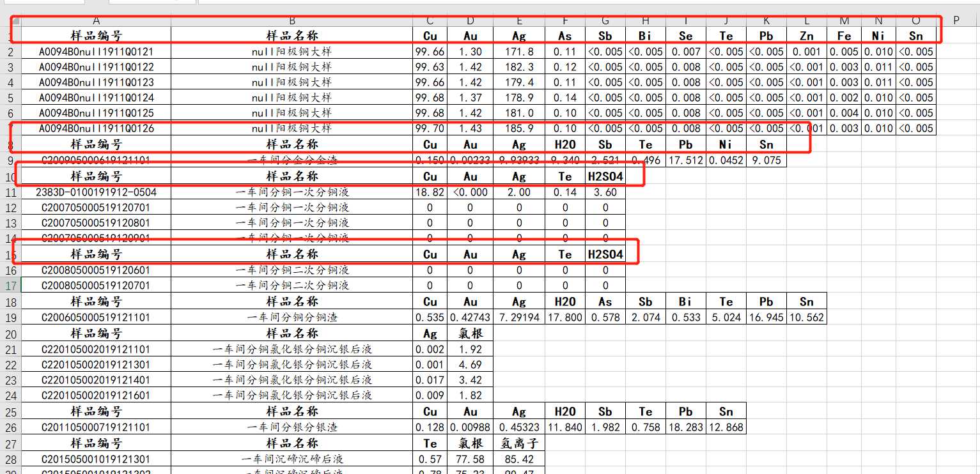Viewport: 980px width, 474px height.
Task: Select column A header
Action: click(96, 20)
